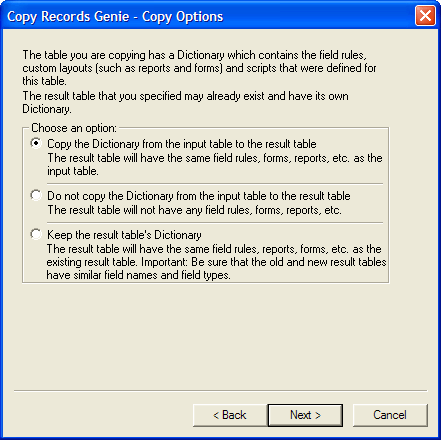Click the separator line above 'Keep the result table's Dictionary'
Image resolution: width=441 pixels, height=440 pixels.
click(x=215, y=223)
